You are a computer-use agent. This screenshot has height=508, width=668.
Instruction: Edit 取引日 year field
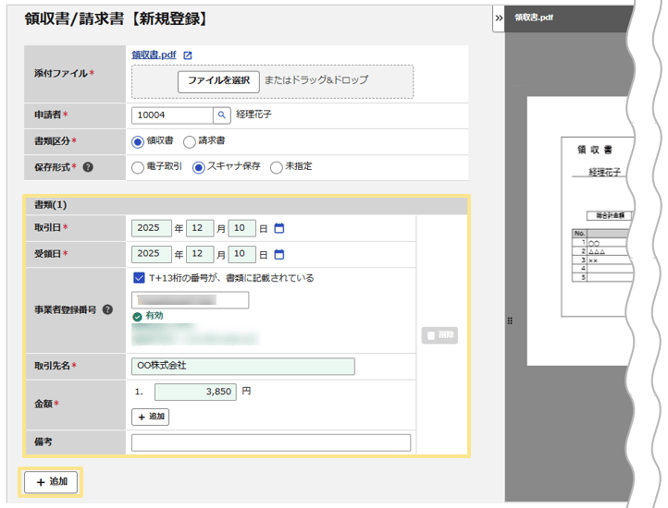[151, 228]
